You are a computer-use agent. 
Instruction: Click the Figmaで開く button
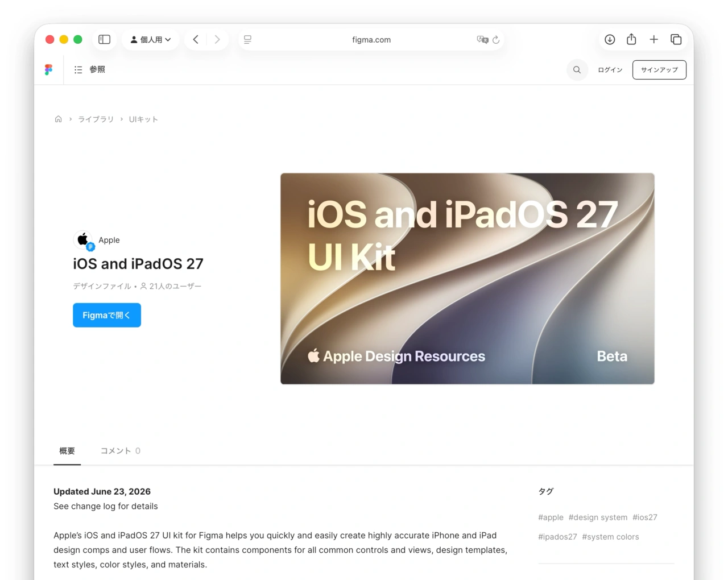(x=107, y=315)
